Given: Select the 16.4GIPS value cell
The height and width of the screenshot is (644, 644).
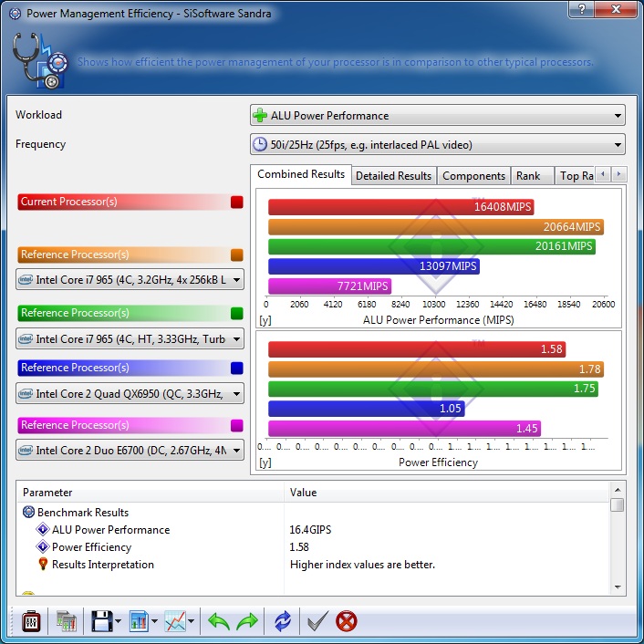Looking at the screenshot, I should 310,529.
